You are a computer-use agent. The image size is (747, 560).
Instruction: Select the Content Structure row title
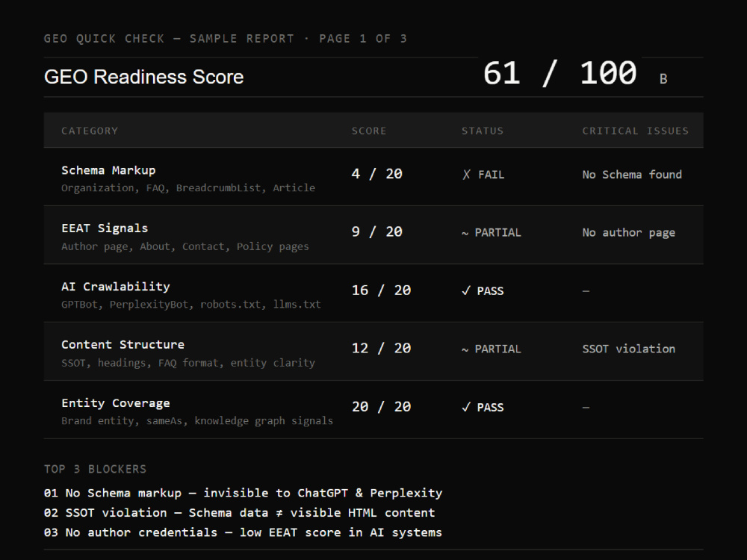pos(123,345)
